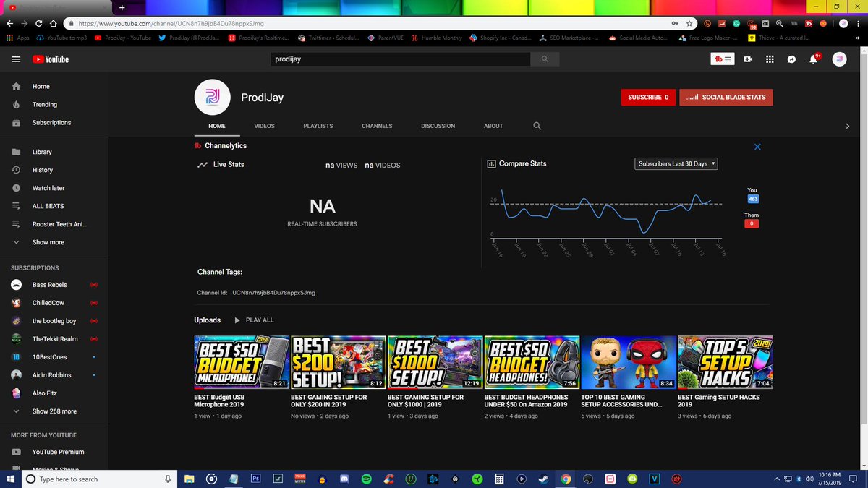Screen dimensions: 868x488
Task: Open the Subscribers Last 30 Days dropdown
Action: click(x=676, y=164)
